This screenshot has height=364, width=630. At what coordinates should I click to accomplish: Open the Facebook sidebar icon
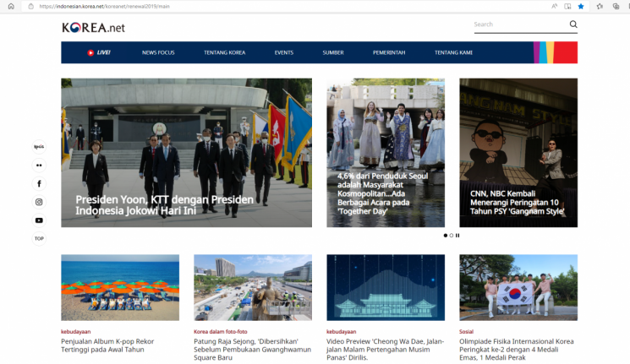click(39, 183)
